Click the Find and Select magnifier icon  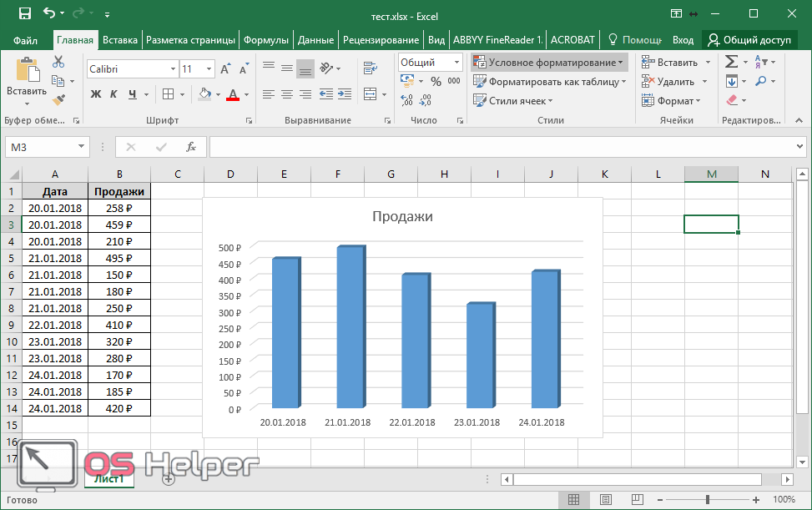tap(760, 82)
